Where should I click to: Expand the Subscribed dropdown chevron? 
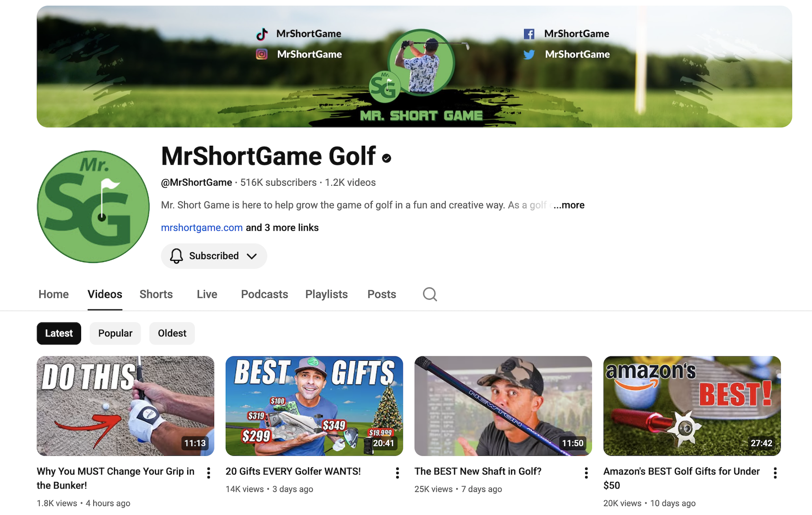pos(252,256)
